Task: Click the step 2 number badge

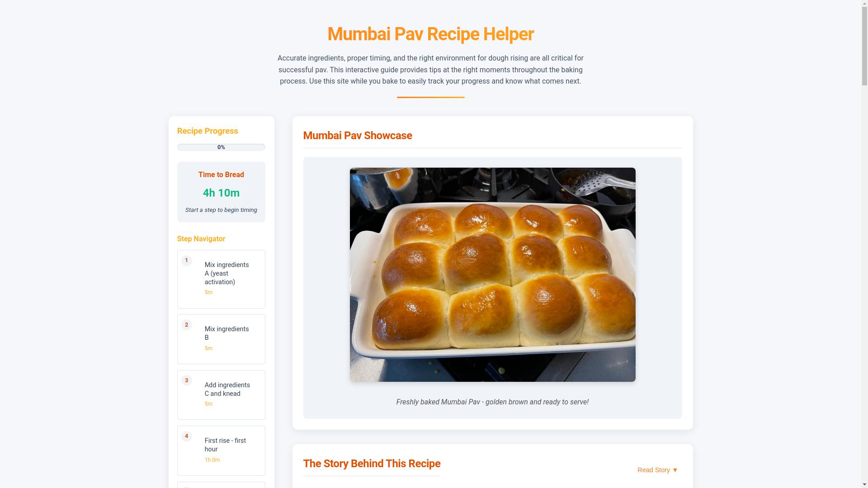Action: pyautogui.click(x=186, y=325)
